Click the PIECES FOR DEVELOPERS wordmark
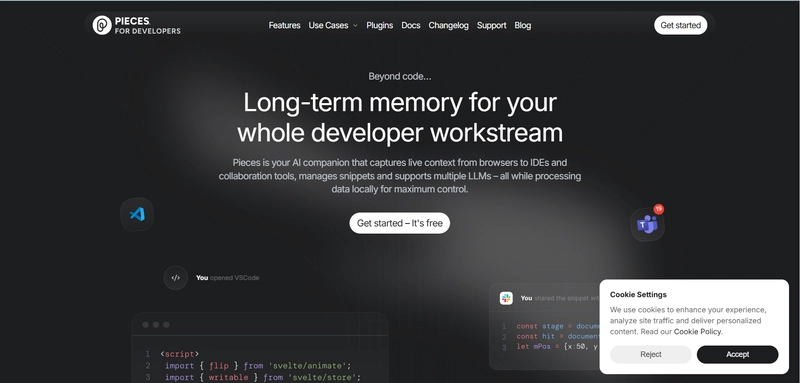Image resolution: width=800 pixels, height=383 pixels. point(147,25)
